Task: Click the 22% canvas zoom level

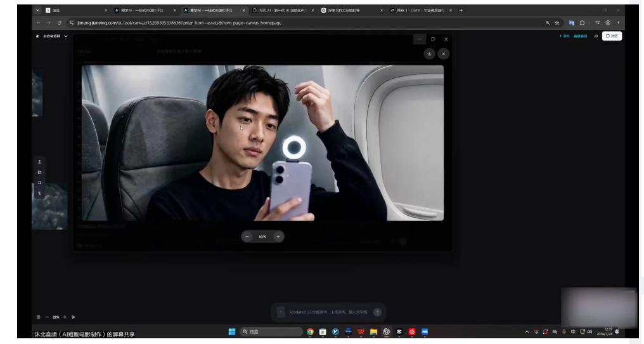Action: [x=56, y=317]
